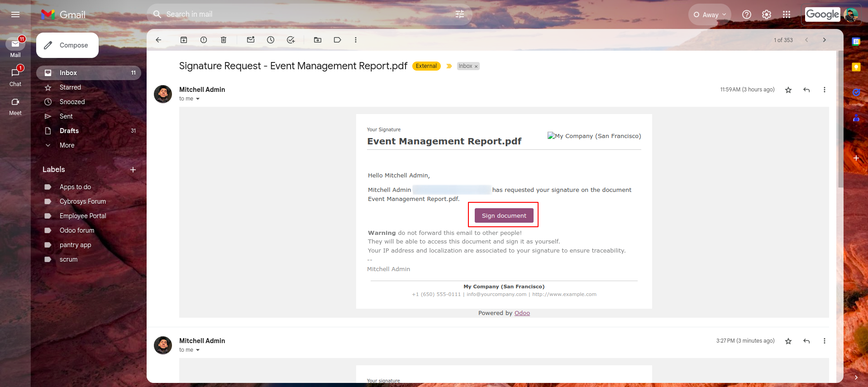Open the Sent folder
Screen dimensions: 868x387
tap(89, 116)
